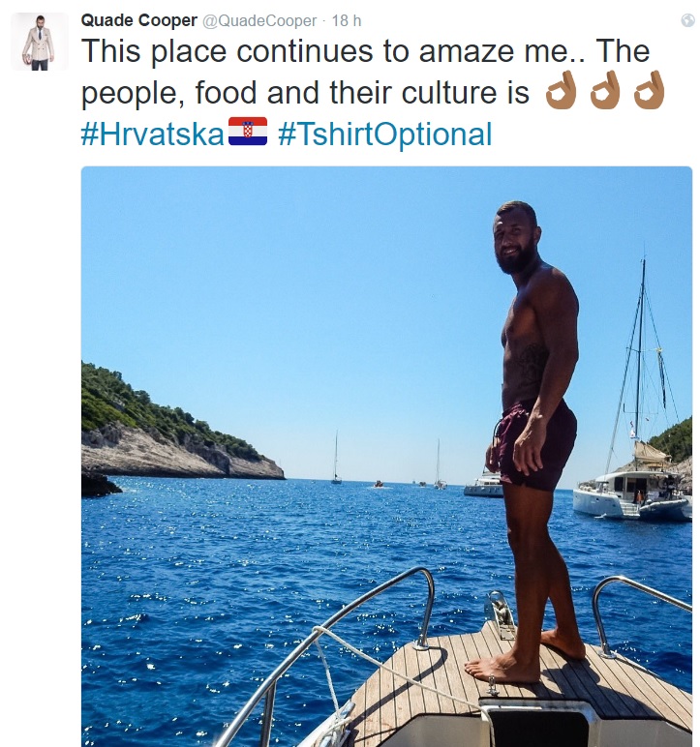Click the anchor roller on the bow
Screen dimensions: 700x747
501,614
